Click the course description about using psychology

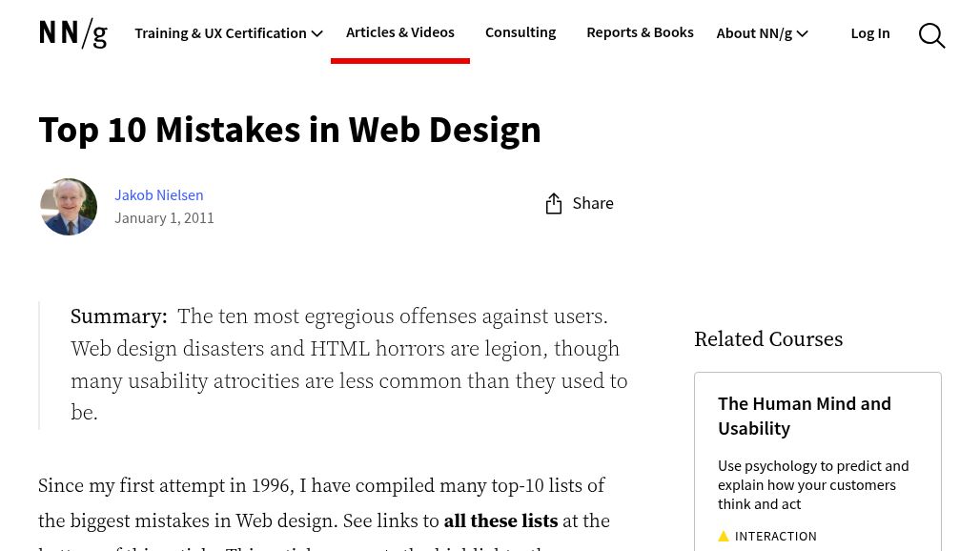pyautogui.click(x=812, y=484)
